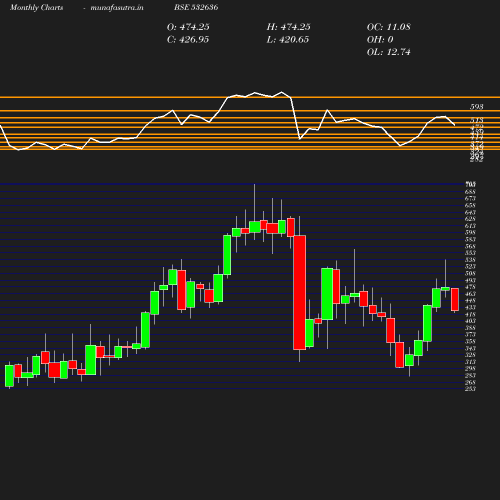Click the "OC: 11.08" reading
500x500 pixels.
click(x=389, y=27)
